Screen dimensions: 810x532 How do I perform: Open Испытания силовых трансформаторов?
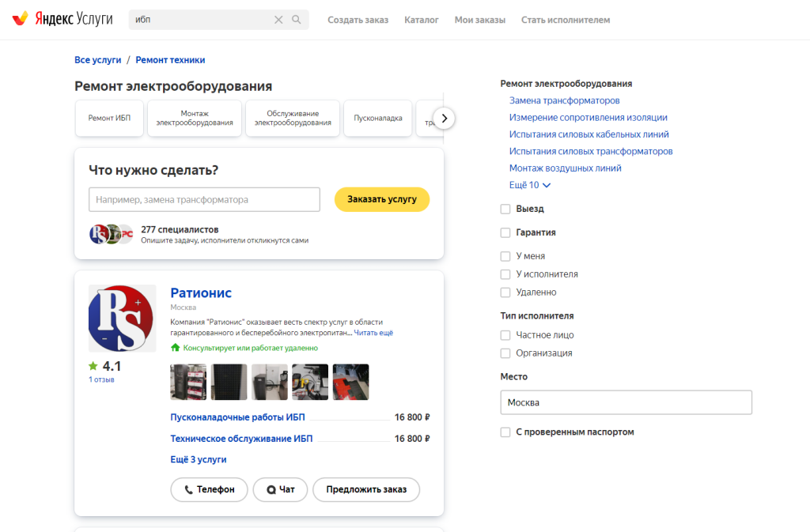(591, 151)
